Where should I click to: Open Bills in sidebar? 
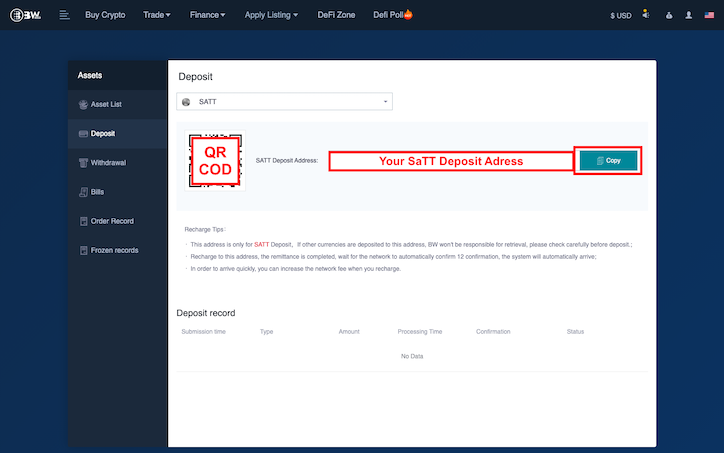pyautogui.click(x=117, y=192)
